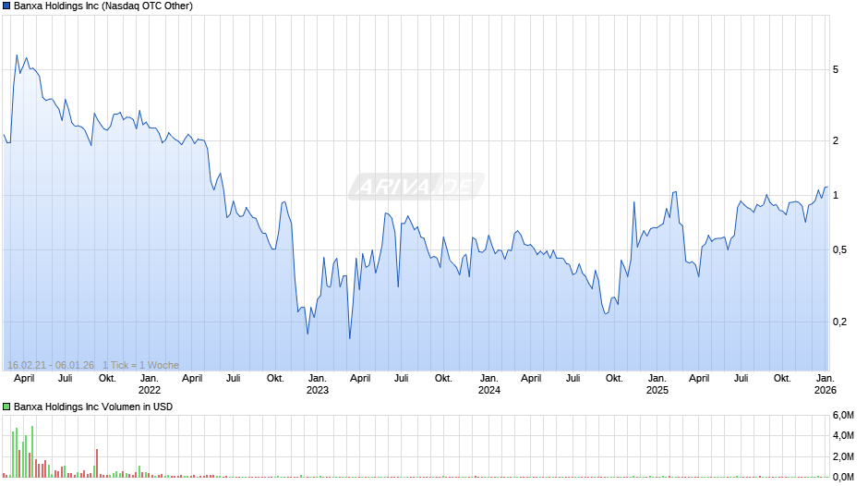This screenshot has height=486, width=868.
Task: Click price axis label 2
Action: coord(836,140)
